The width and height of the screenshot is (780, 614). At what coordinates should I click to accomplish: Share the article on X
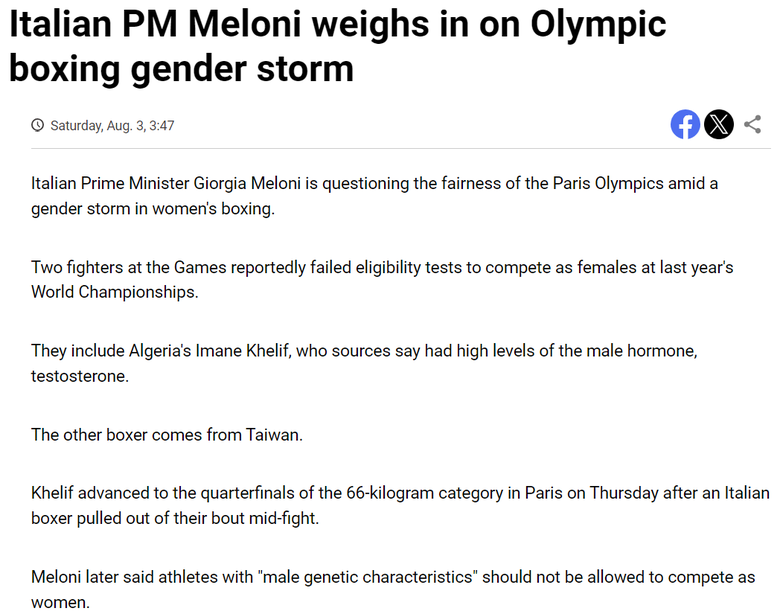pyautogui.click(x=719, y=124)
